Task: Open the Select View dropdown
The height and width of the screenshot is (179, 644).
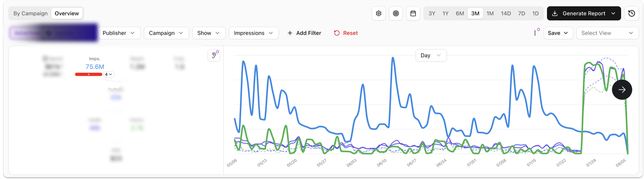Action: point(607,33)
